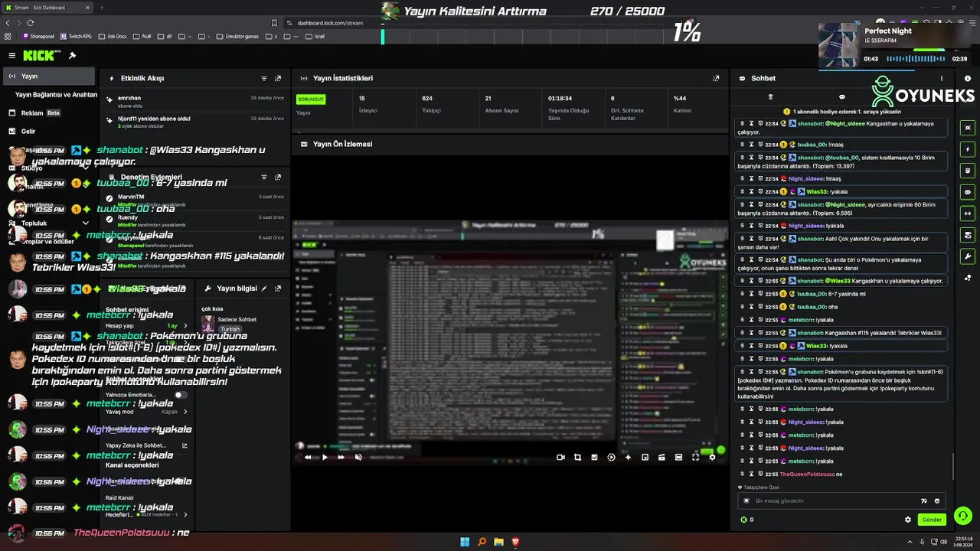The height and width of the screenshot is (551, 980).
Task: Click camera icon in preview controls
Action: pyautogui.click(x=560, y=457)
